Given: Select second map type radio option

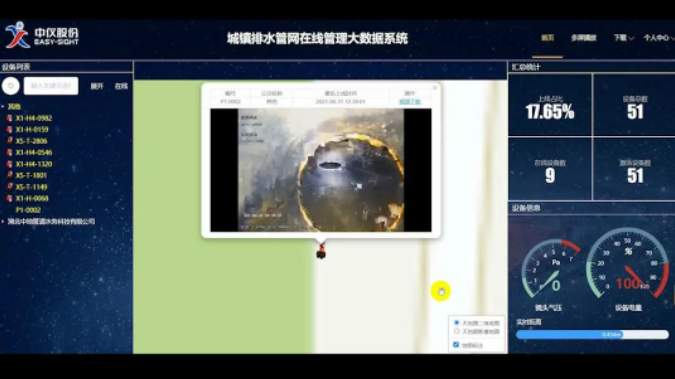Looking at the screenshot, I should 457,331.
